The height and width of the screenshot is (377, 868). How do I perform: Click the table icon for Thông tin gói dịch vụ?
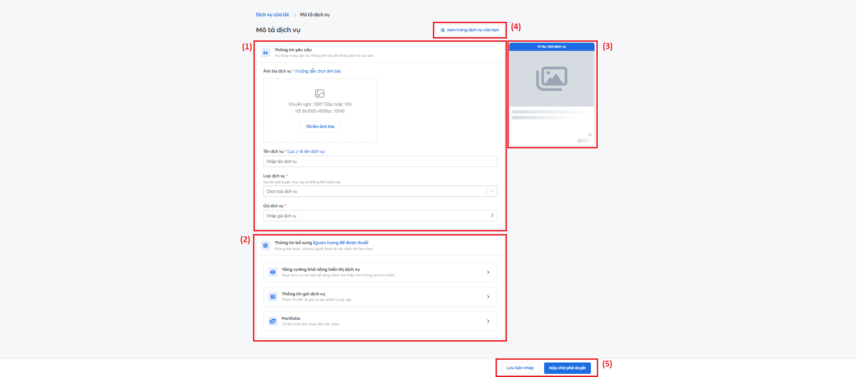tap(273, 297)
